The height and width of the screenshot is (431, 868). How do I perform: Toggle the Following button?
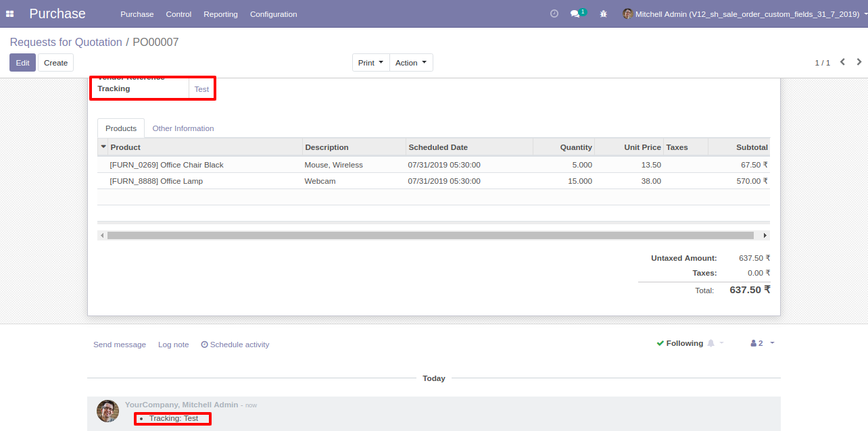coord(679,343)
